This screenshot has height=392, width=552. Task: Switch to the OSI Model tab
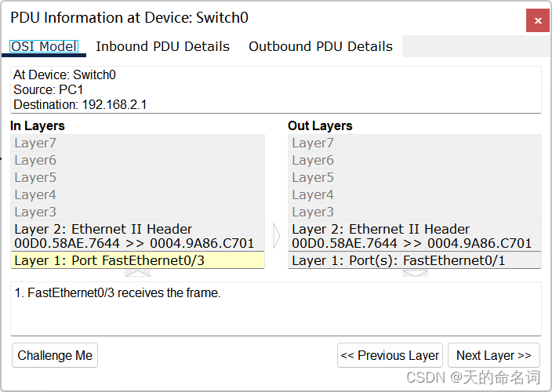44,46
